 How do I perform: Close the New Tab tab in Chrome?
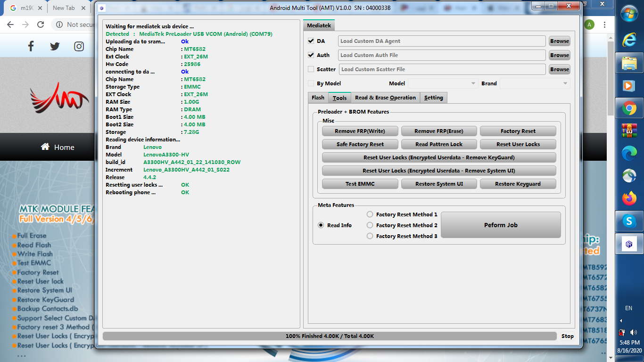[x=84, y=8]
